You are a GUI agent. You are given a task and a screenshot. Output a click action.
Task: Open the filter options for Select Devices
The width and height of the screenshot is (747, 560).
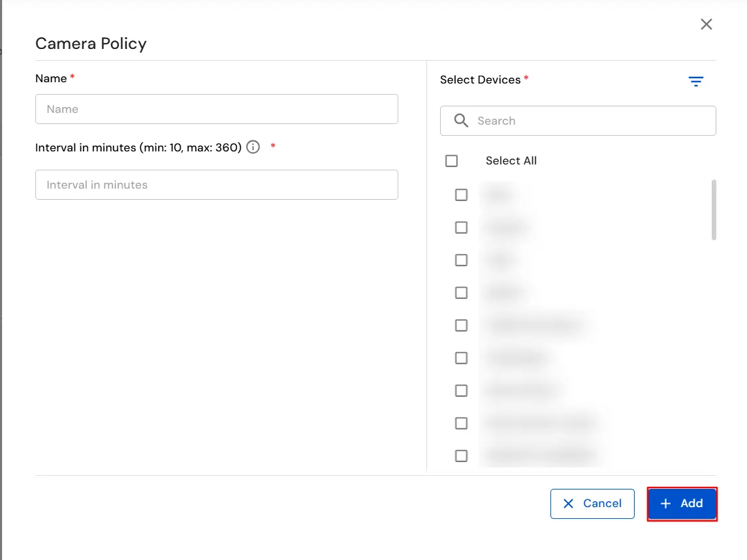(x=695, y=81)
